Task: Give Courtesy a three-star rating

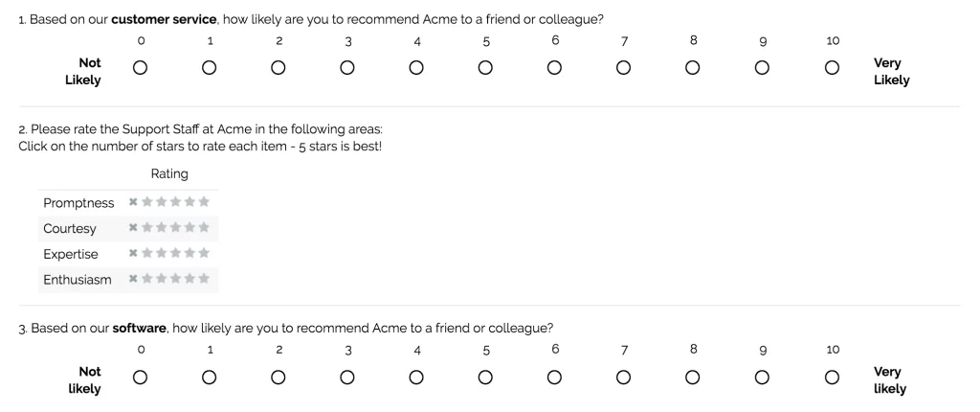Action: pos(175,228)
